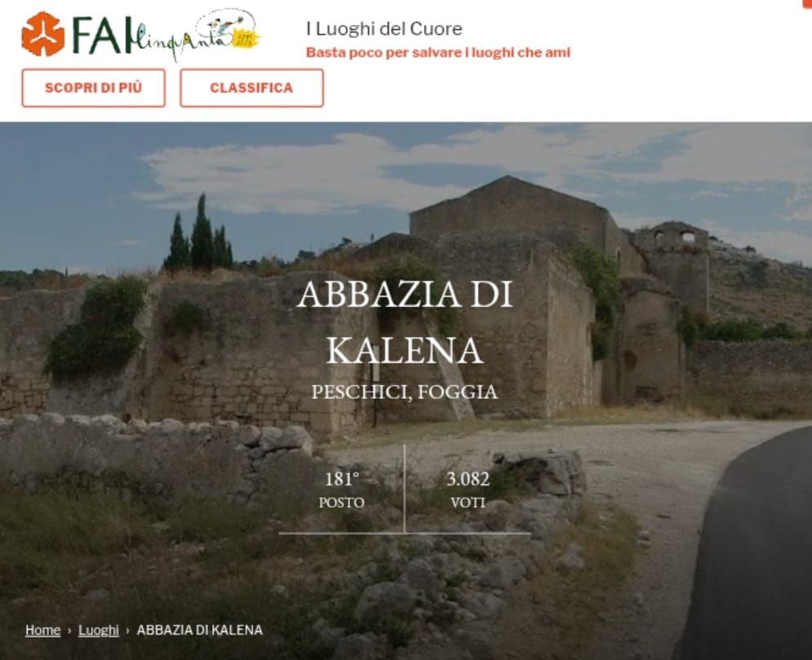Click the red tagline Basta poco per salvare
The image size is (812, 660).
tap(438, 53)
